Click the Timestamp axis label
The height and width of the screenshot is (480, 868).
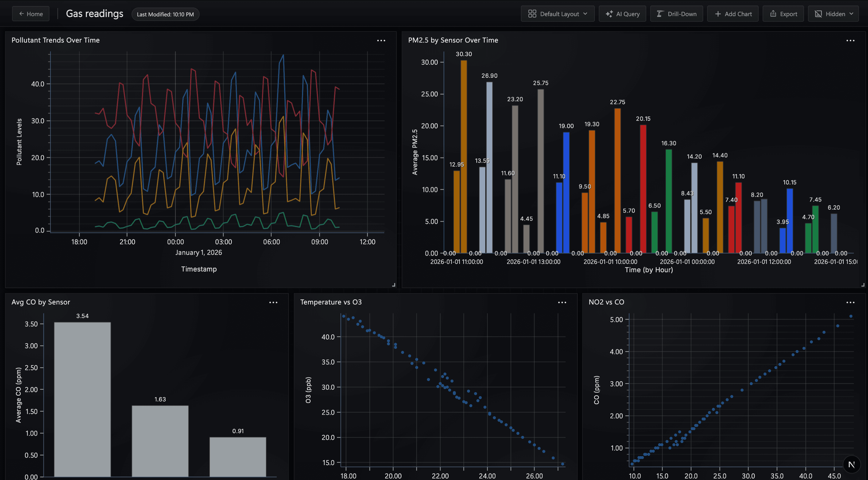(199, 269)
